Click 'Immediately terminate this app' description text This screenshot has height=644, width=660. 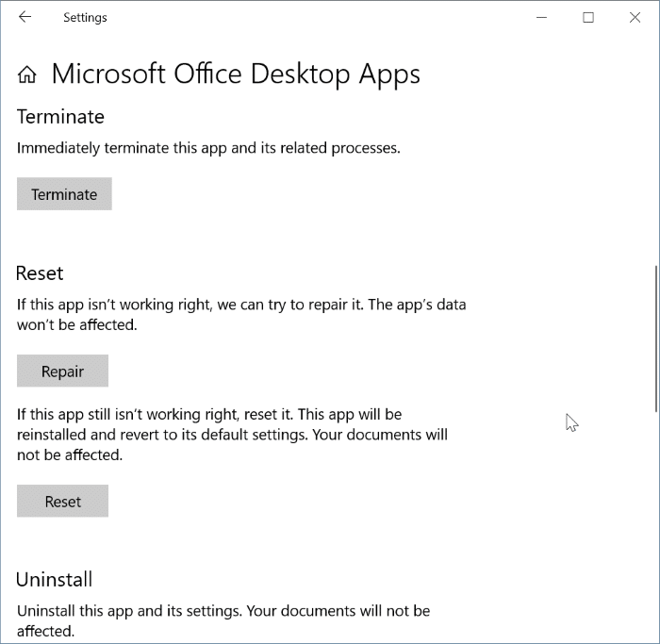click(x=208, y=148)
